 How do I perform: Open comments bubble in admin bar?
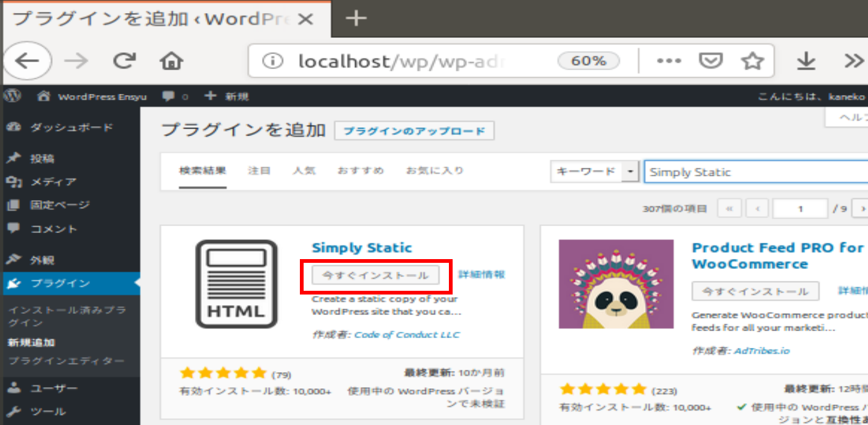pos(168,96)
